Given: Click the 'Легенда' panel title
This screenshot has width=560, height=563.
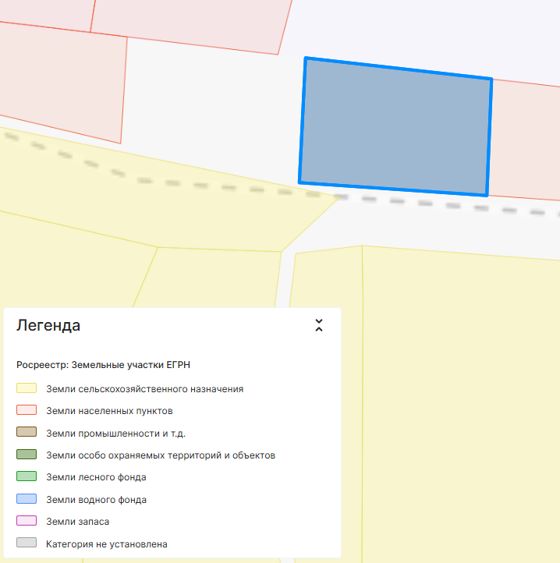Looking at the screenshot, I should tap(48, 325).
